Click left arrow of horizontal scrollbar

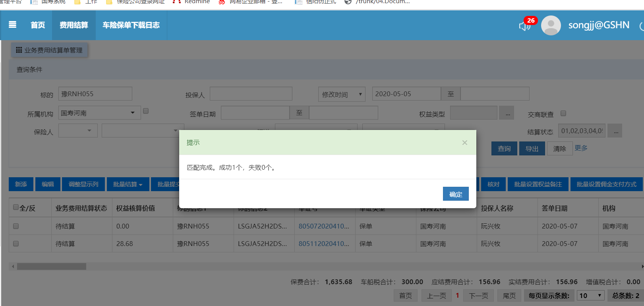tap(13, 266)
